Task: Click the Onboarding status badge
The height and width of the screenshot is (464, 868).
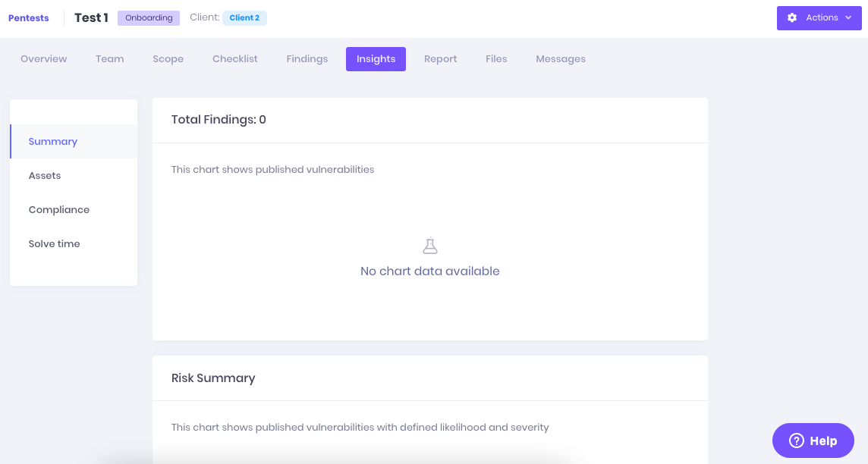Action: click(149, 17)
